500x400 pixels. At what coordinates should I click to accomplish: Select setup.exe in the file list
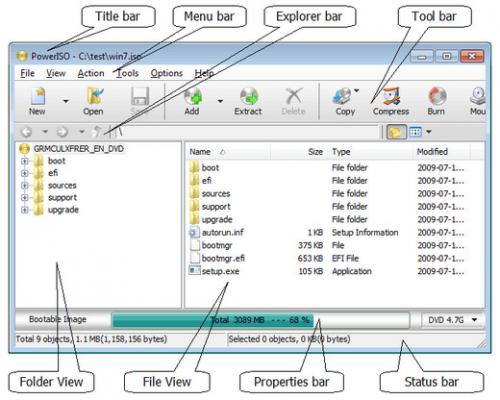(220, 271)
